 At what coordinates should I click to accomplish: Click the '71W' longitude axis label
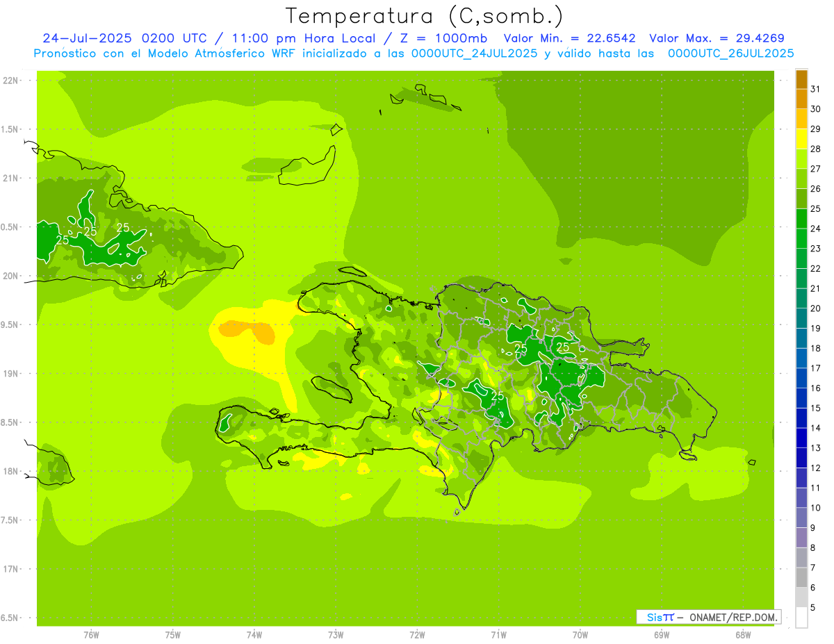[498, 635]
